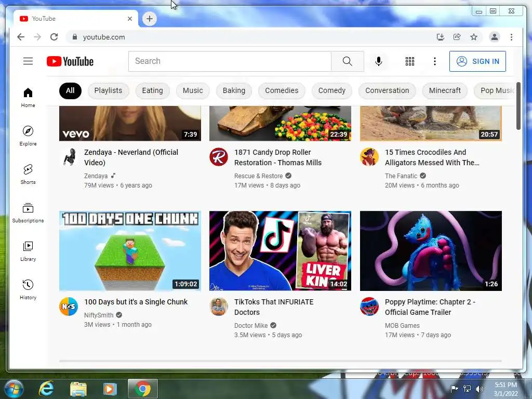Click the search magnifier button

(348, 61)
